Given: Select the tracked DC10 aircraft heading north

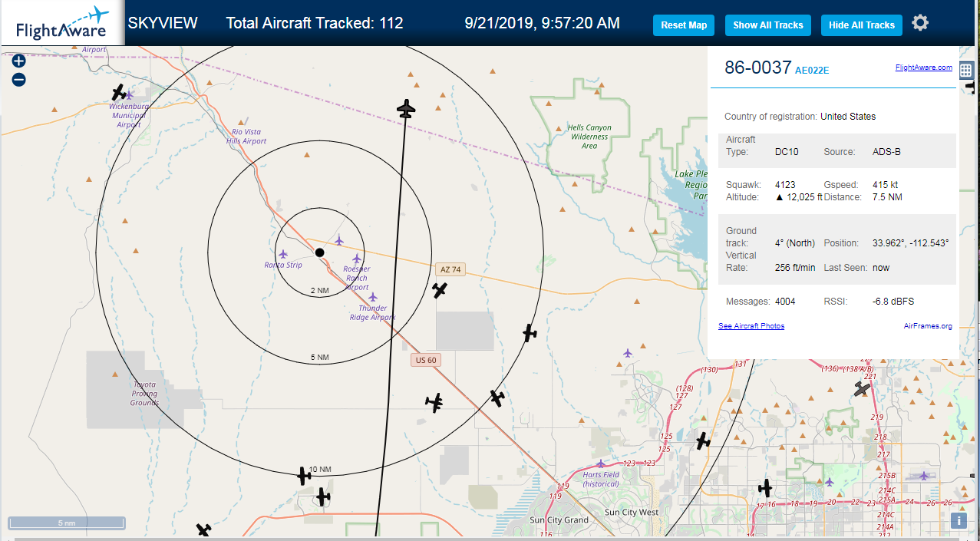Looking at the screenshot, I should click(406, 109).
